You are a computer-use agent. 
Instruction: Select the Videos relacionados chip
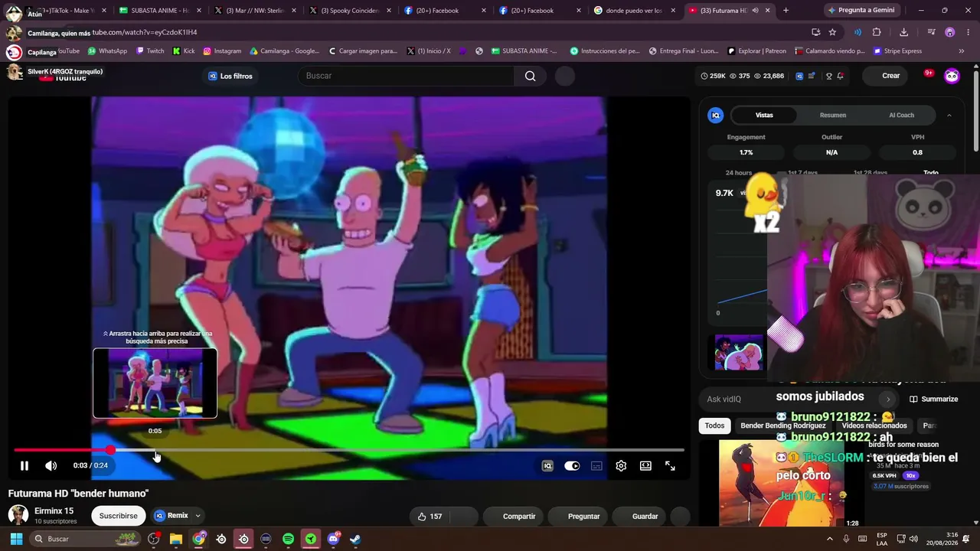tap(874, 425)
